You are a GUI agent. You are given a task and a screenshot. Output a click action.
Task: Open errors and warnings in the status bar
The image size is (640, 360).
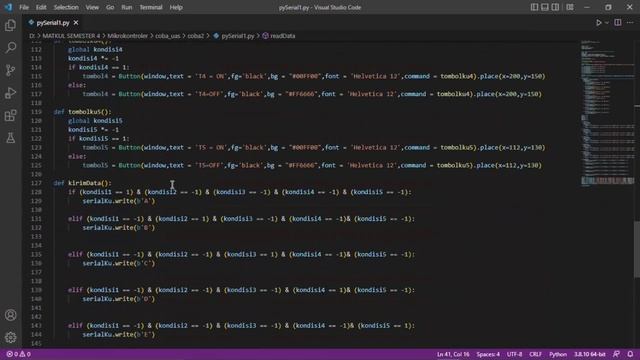(x=18, y=354)
